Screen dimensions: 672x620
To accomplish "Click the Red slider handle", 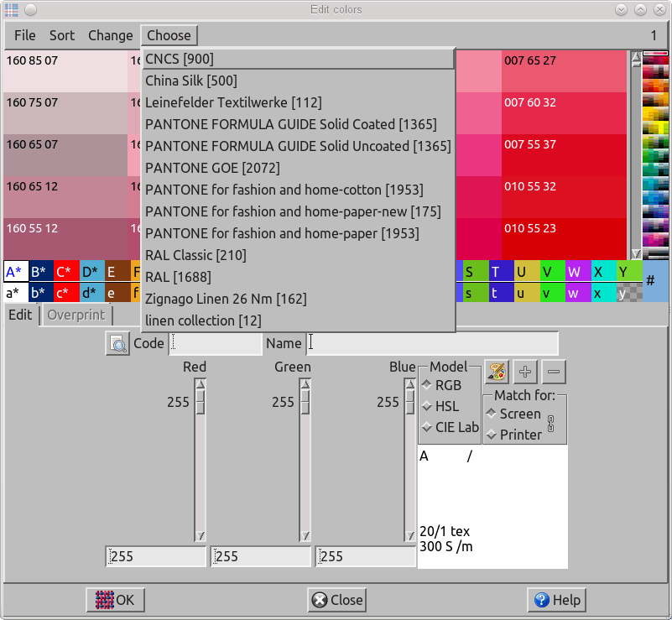I will tap(201, 402).
